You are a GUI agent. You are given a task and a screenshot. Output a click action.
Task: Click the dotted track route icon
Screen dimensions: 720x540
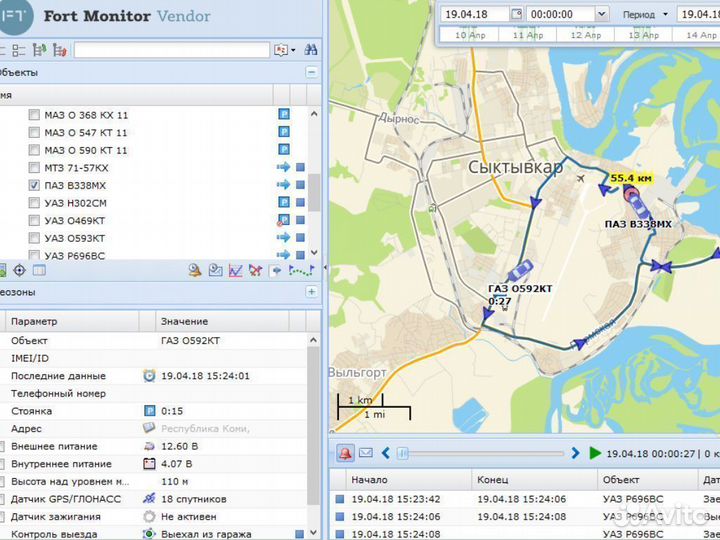point(300,270)
